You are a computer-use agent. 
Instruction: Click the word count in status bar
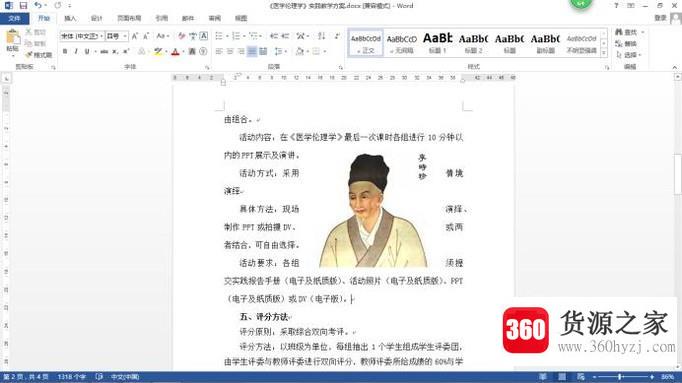[x=71, y=377]
